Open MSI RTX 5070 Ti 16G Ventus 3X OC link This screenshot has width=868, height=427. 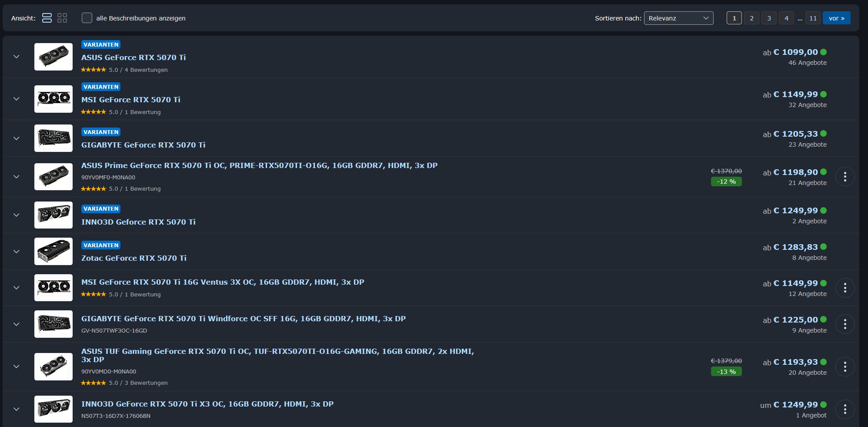point(223,282)
